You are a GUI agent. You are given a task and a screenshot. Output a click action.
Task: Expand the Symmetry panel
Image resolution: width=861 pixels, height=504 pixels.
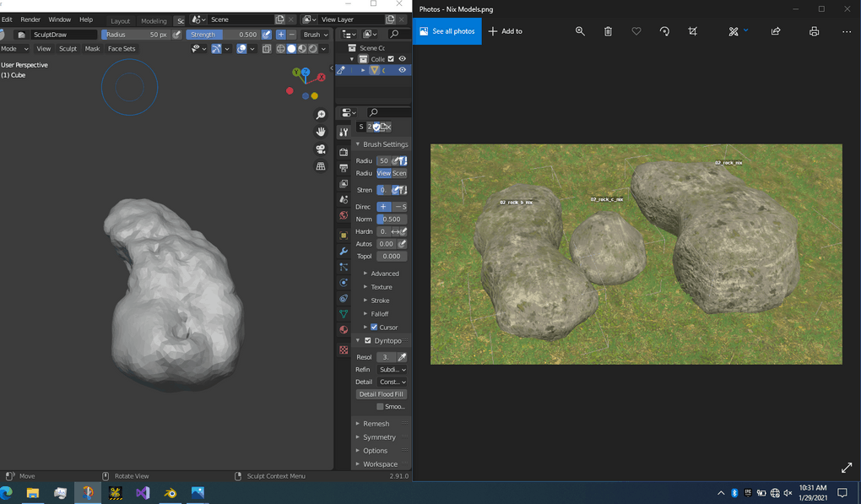[x=379, y=437]
